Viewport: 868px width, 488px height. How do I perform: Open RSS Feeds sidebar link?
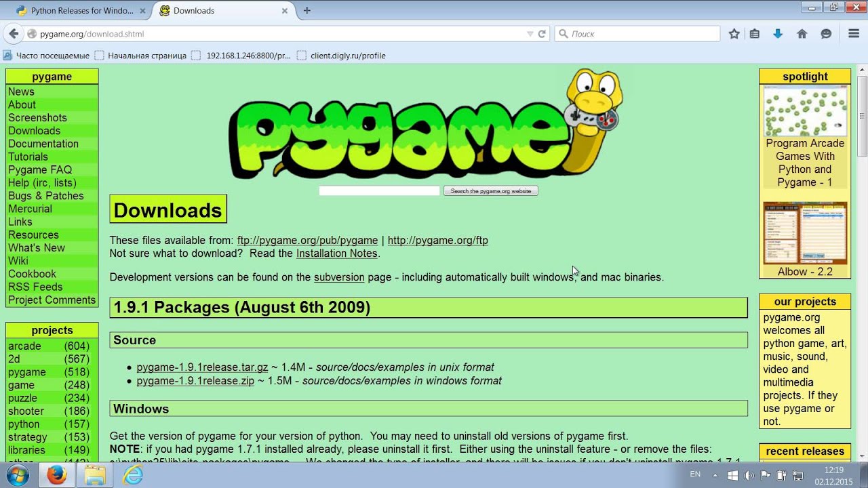pos(35,287)
